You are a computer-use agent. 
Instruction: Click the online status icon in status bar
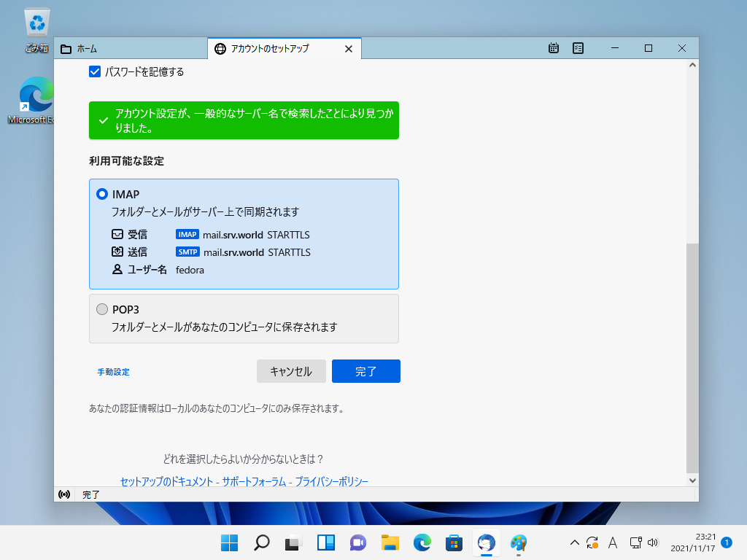click(x=64, y=494)
